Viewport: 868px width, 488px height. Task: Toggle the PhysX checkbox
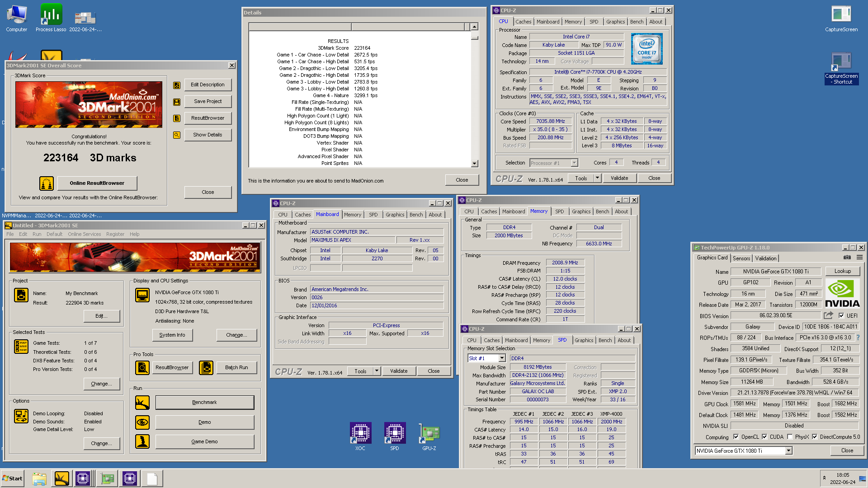(790, 437)
